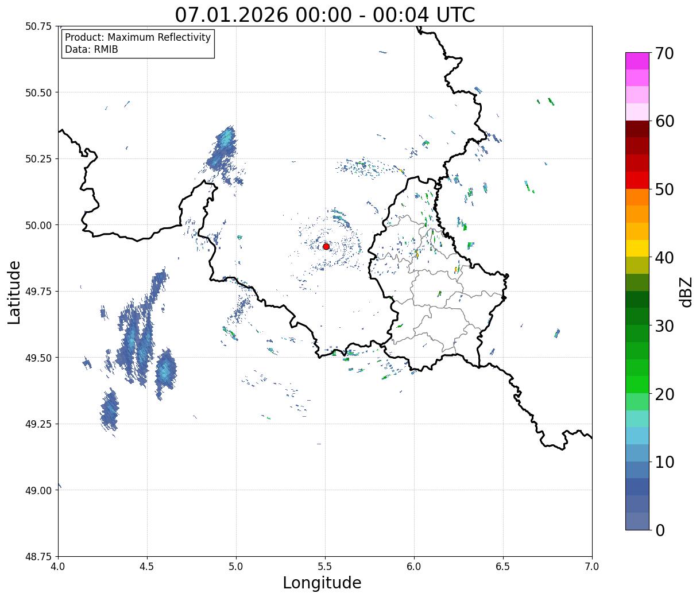700x597 pixels.
Task: Click the longitude tick label 6.5
Action: coord(503,567)
